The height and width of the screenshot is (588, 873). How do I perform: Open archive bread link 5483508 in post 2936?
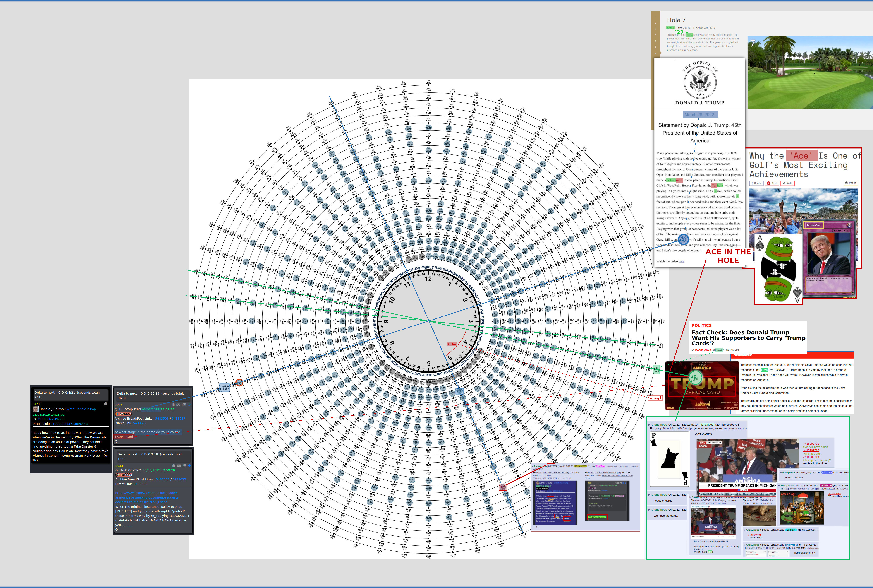click(x=162, y=419)
